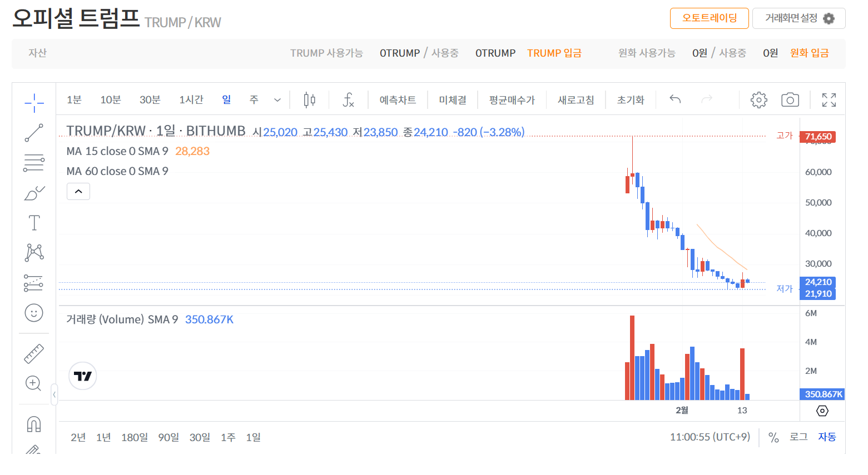Set chart range to 1년
The height and width of the screenshot is (475, 868).
[103, 438]
